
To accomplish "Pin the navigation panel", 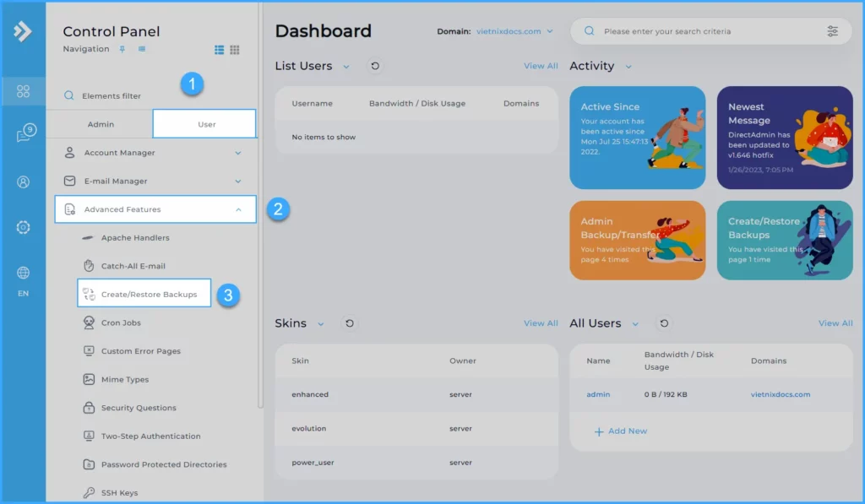I will tap(122, 50).
